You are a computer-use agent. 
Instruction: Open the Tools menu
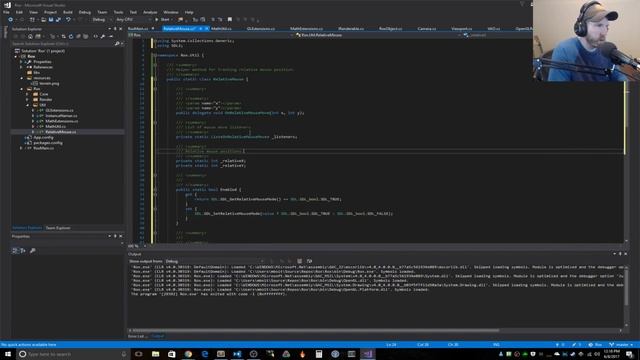(x=118, y=12)
